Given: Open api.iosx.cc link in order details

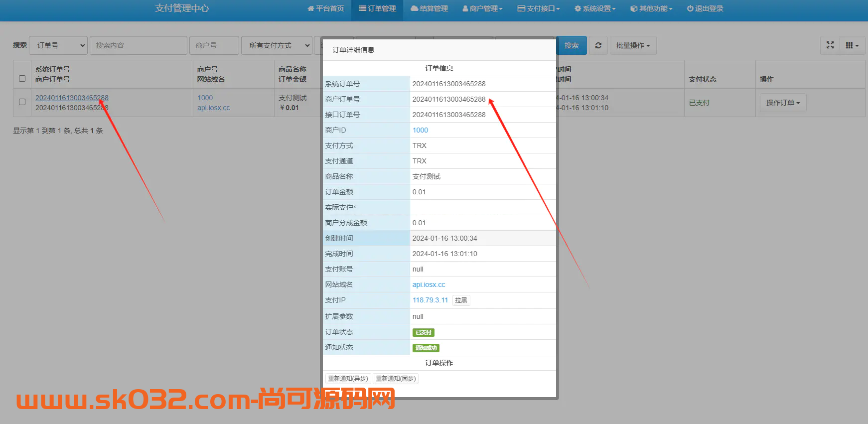Looking at the screenshot, I should [x=429, y=284].
